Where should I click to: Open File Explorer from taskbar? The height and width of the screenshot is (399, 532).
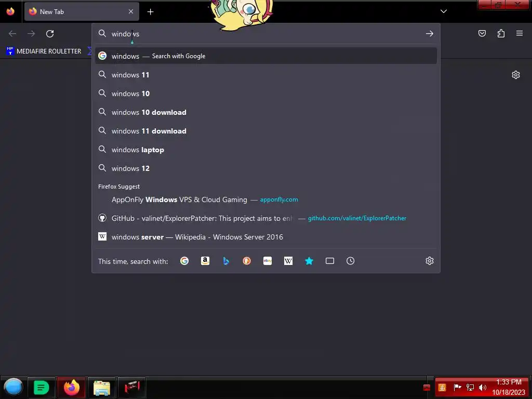click(x=102, y=387)
